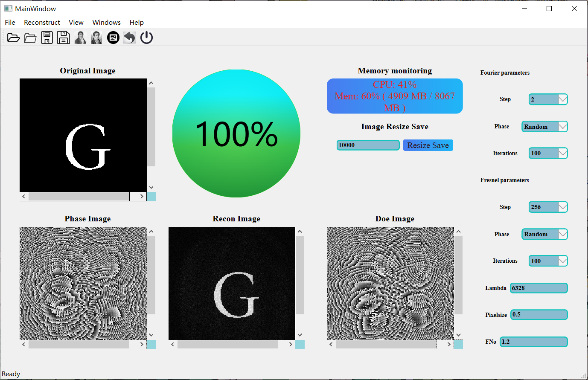Click the Doe Image vertical scrollbar thumb
The height and width of the screenshot is (380, 588).
pos(459,275)
